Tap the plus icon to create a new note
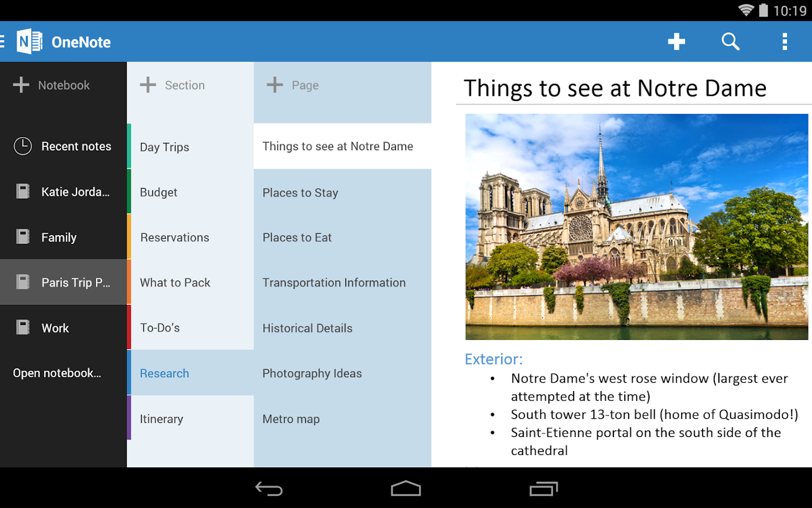 pos(676,41)
